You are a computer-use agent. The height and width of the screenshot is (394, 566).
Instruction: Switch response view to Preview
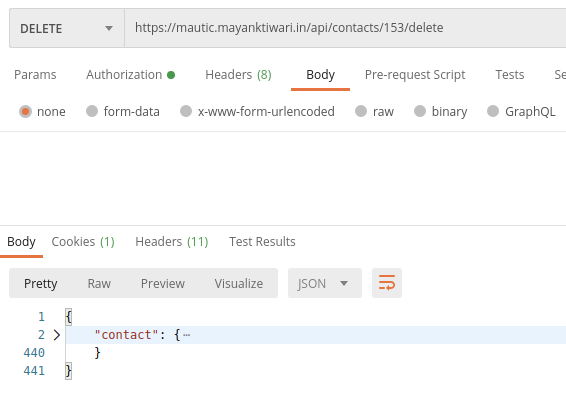pyautogui.click(x=163, y=284)
